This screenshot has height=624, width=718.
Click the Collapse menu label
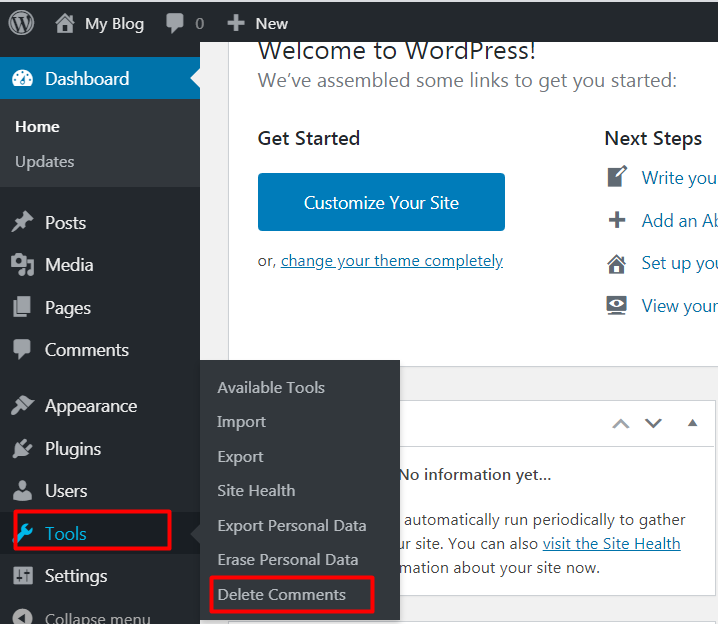tap(98, 617)
